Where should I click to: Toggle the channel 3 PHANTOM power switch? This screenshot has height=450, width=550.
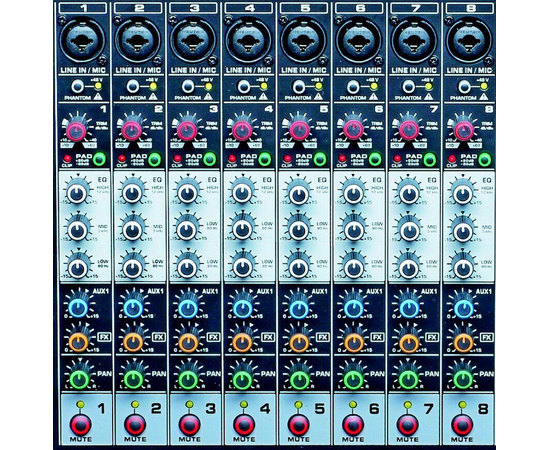188,86
